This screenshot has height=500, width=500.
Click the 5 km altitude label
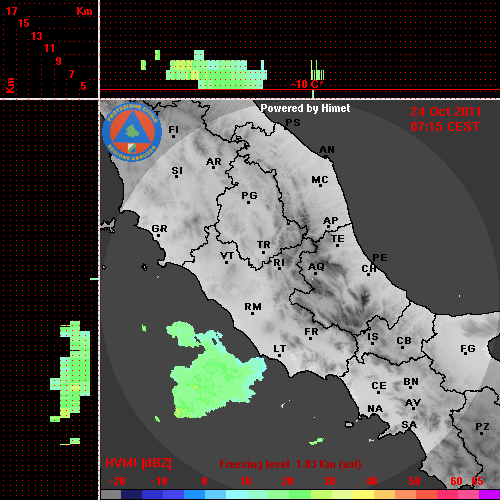point(83,86)
